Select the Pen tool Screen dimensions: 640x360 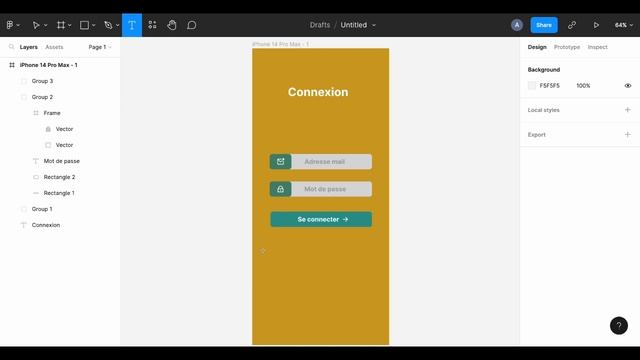(x=108, y=25)
